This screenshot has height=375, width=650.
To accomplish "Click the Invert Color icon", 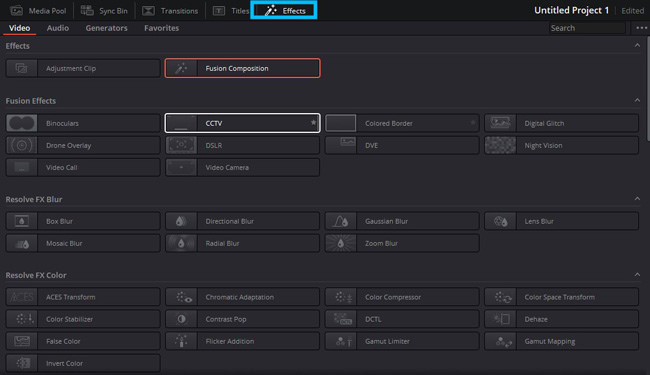I will point(22,363).
